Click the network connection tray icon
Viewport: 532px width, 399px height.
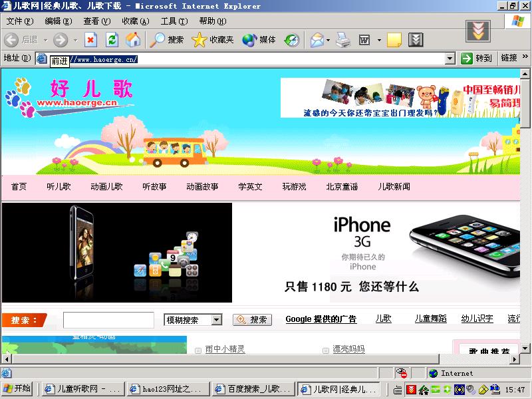[x=495, y=390]
